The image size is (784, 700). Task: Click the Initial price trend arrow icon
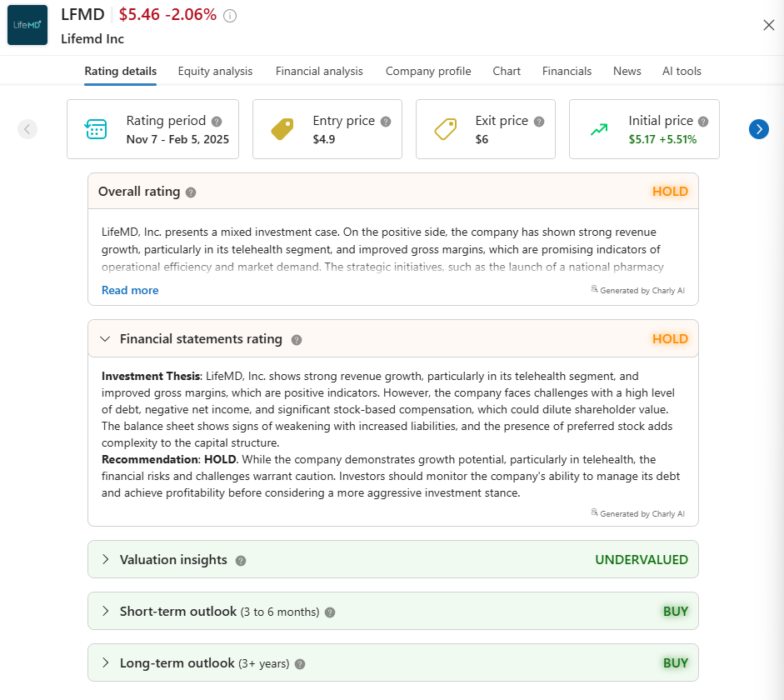pos(599,129)
